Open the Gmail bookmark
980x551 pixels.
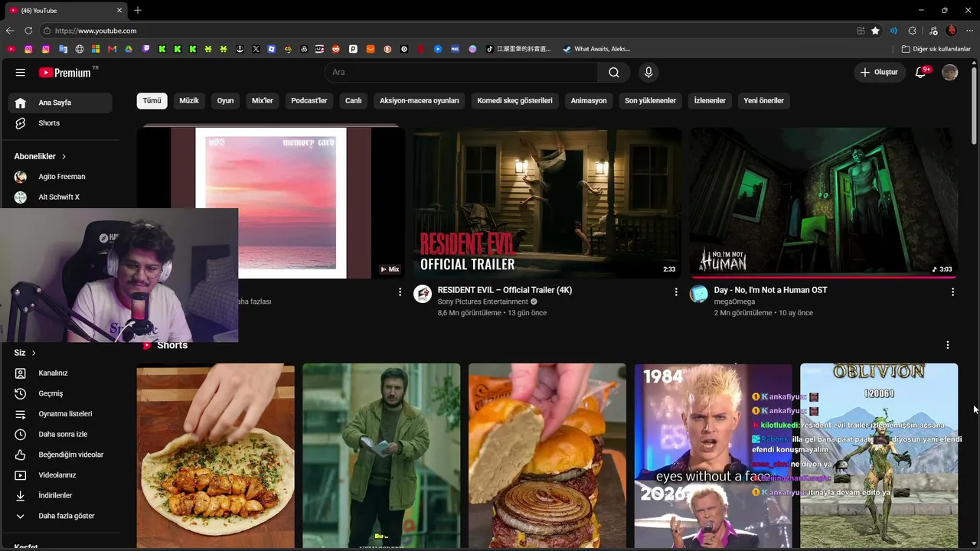pyautogui.click(x=113, y=49)
